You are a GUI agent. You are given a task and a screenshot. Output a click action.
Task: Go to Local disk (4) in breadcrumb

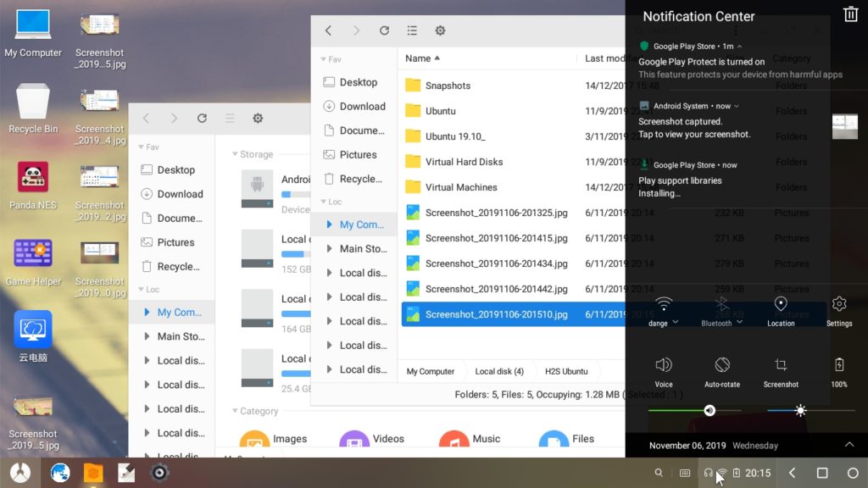coord(499,371)
